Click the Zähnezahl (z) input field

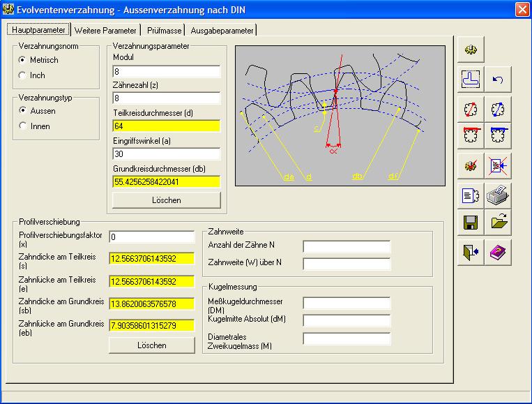(166, 98)
